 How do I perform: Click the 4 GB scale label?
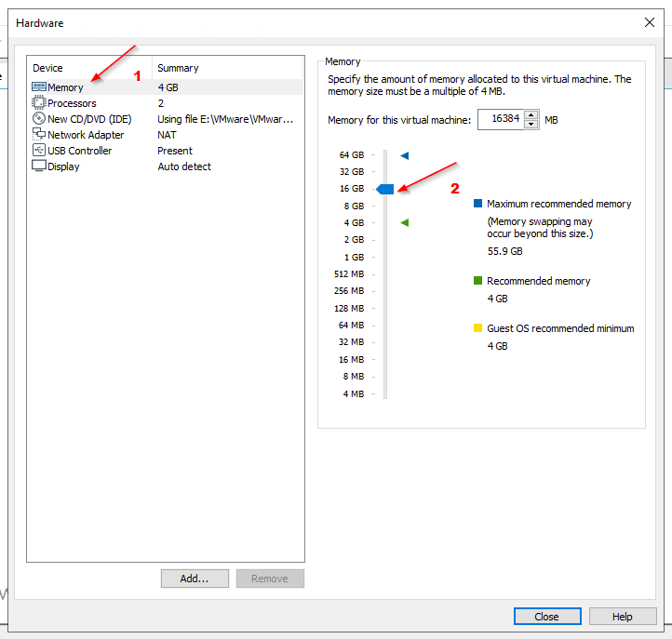pos(354,222)
